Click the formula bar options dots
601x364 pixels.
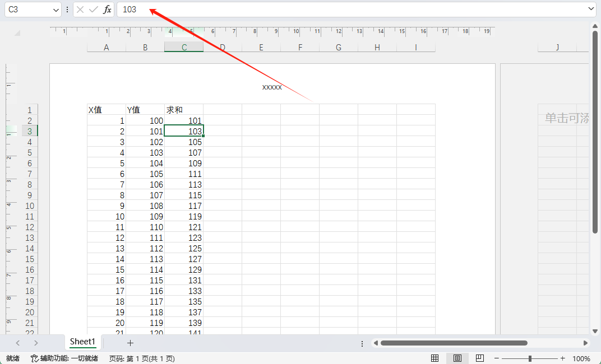[67, 10]
